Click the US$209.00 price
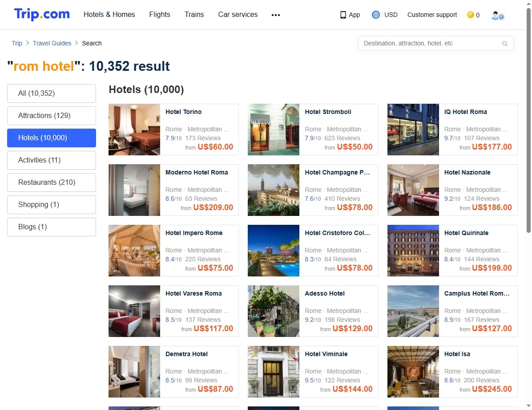 (x=213, y=207)
